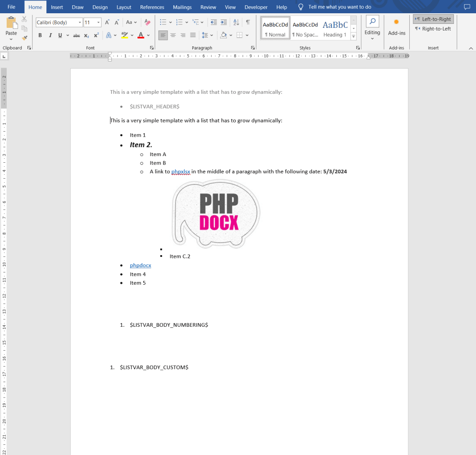Copy selection with the Copy icon
This screenshot has width=476, height=455.
tap(25, 29)
